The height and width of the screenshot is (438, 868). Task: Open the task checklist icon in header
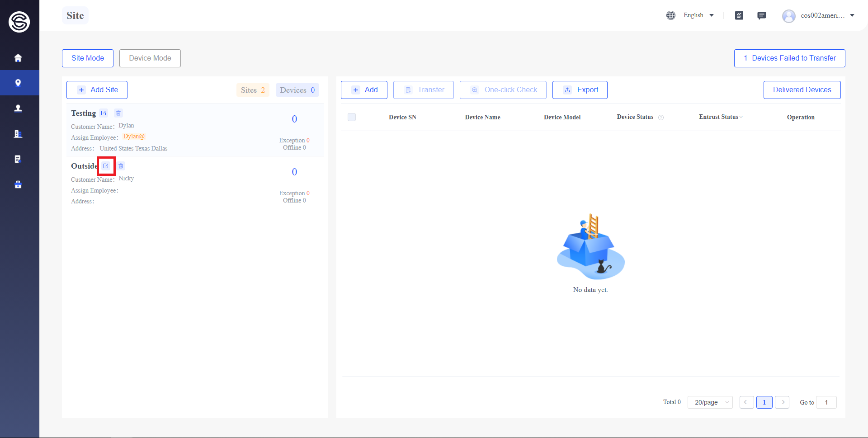click(x=739, y=15)
